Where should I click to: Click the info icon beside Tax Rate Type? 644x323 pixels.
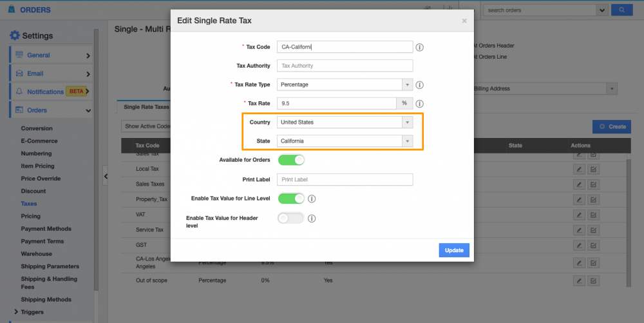(419, 84)
